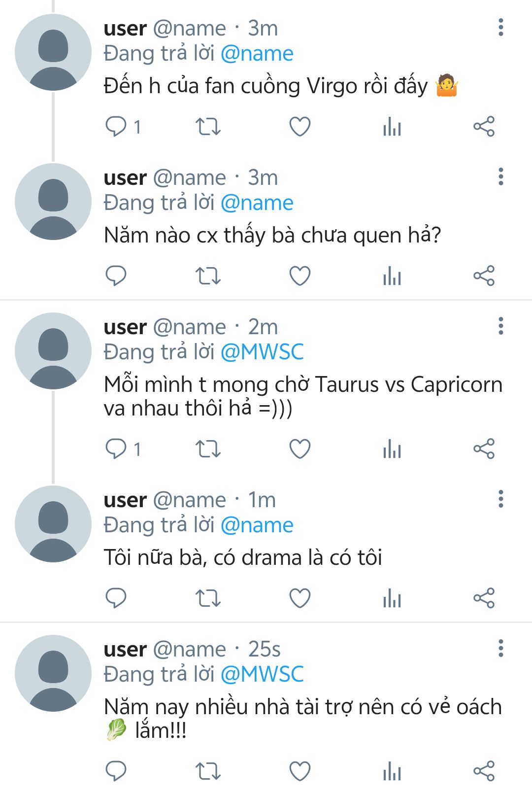Open more options on the Virgo tweet
Image resolution: width=532 pixels, height=794 pixels.
coord(501,28)
